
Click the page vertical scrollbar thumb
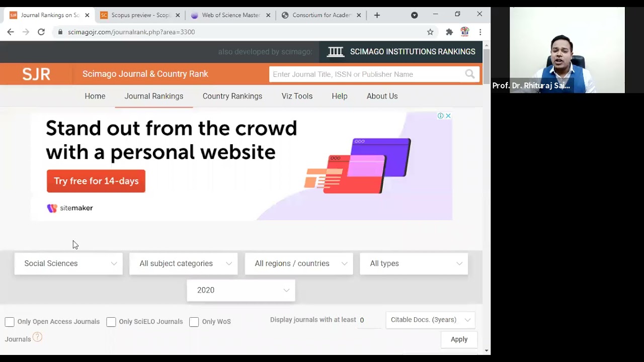[x=487, y=66]
